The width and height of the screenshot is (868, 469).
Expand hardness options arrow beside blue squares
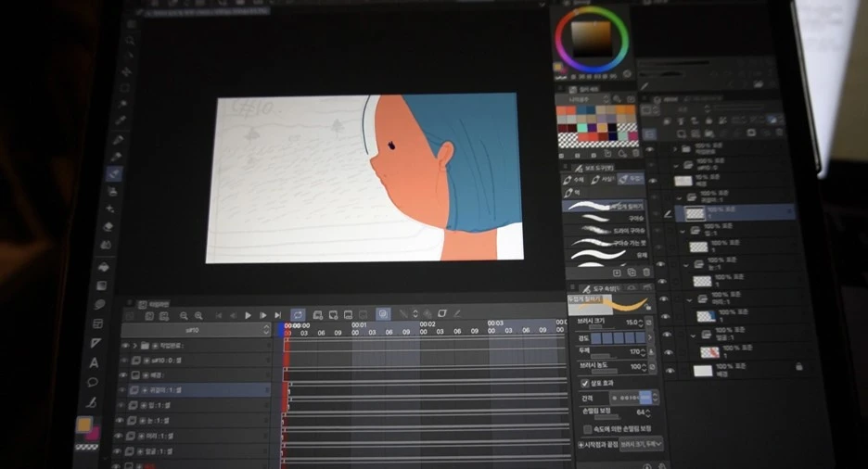coord(650,336)
